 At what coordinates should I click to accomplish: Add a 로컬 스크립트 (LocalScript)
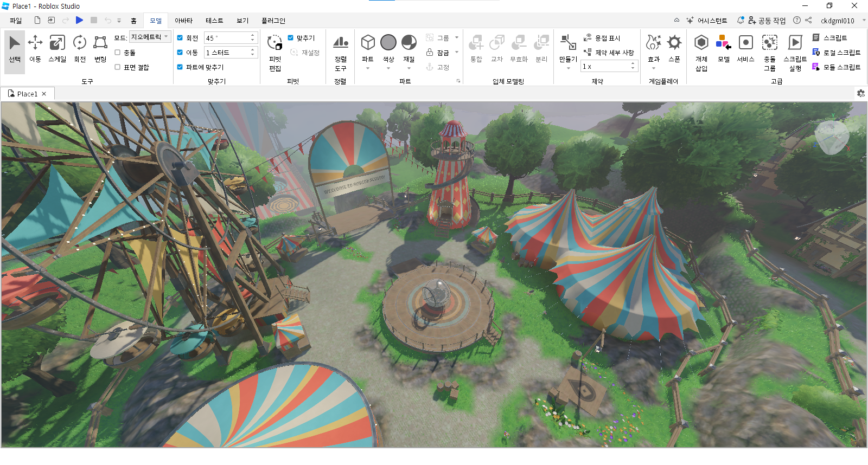tap(836, 53)
